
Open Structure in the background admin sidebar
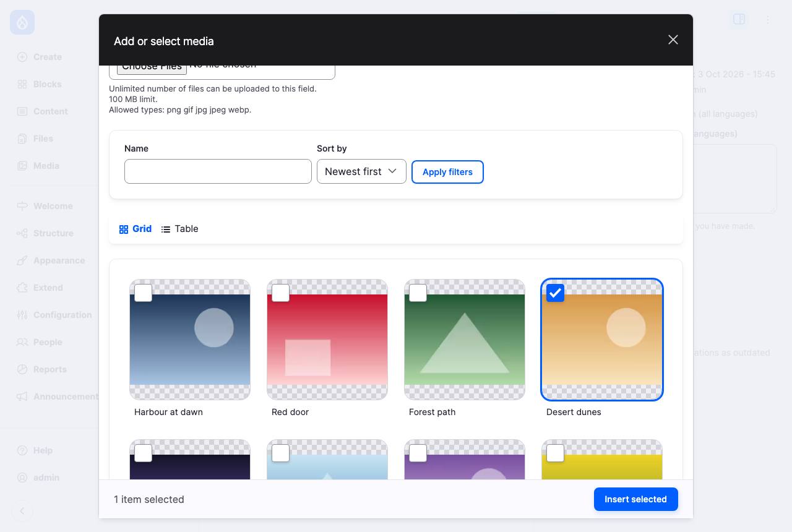point(45,233)
